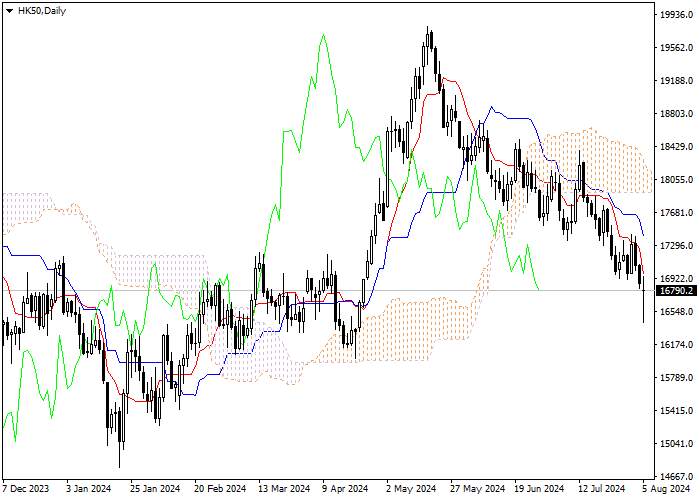Click the current price label 16790.2
Image resolution: width=700 pixels, height=500 pixels.
(x=676, y=291)
